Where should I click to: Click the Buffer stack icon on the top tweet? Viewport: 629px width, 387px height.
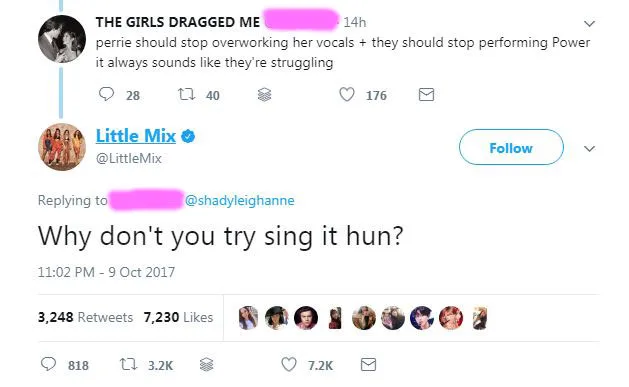click(264, 95)
